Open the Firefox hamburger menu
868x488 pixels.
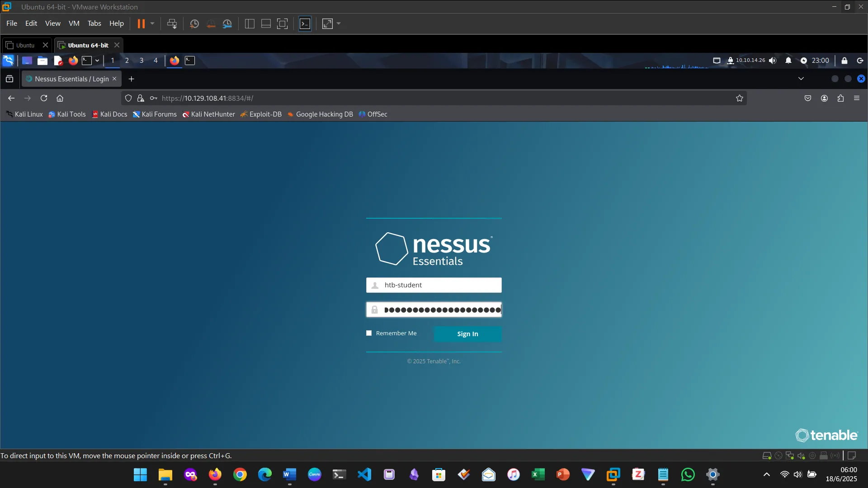[x=857, y=98]
